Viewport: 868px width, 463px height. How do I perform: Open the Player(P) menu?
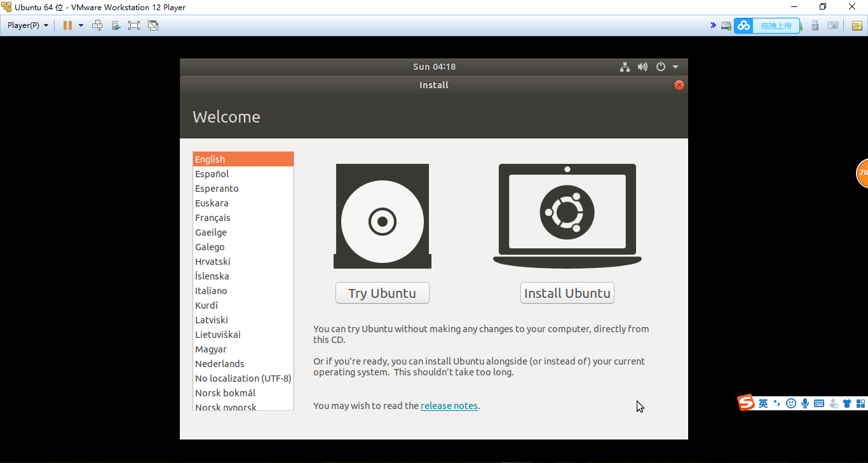point(28,25)
